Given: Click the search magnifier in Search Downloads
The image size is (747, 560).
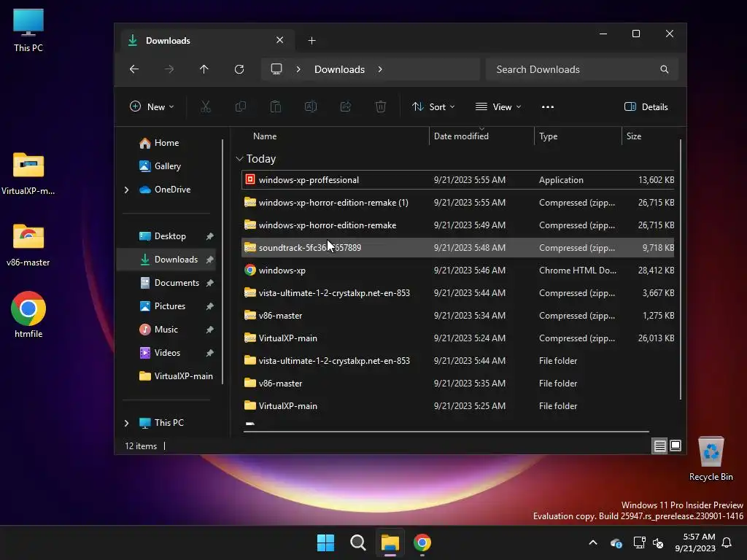Looking at the screenshot, I should 664,69.
